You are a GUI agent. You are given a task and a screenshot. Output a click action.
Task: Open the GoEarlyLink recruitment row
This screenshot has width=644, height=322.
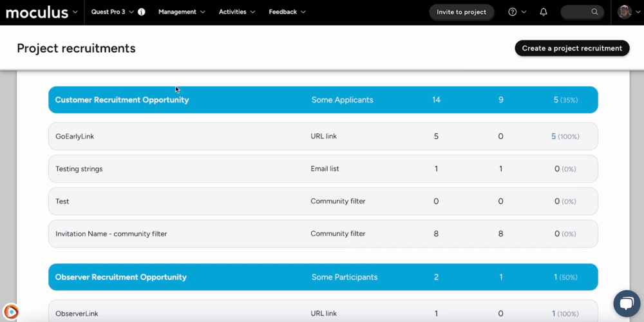point(75,137)
